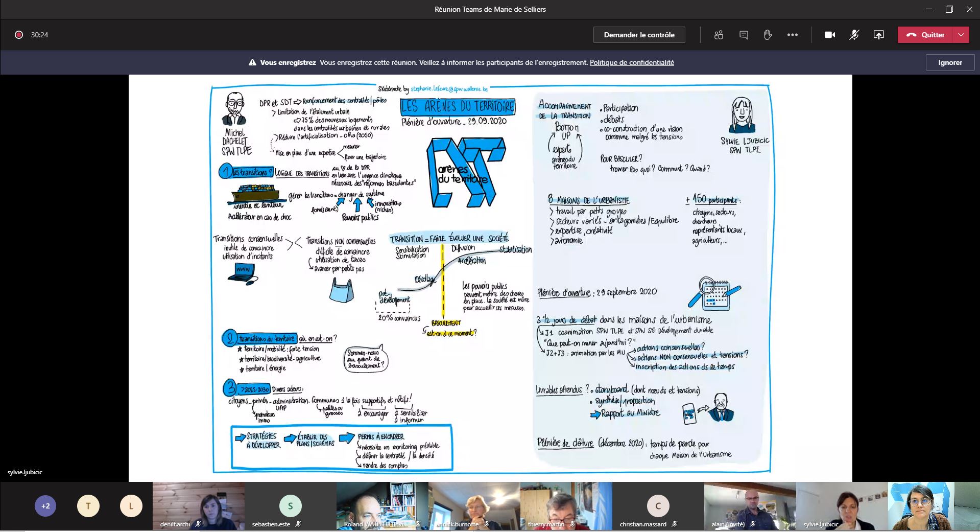Screen dimensions: 980x532
Task: Click the red recording indicator icon
Action: pos(19,35)
